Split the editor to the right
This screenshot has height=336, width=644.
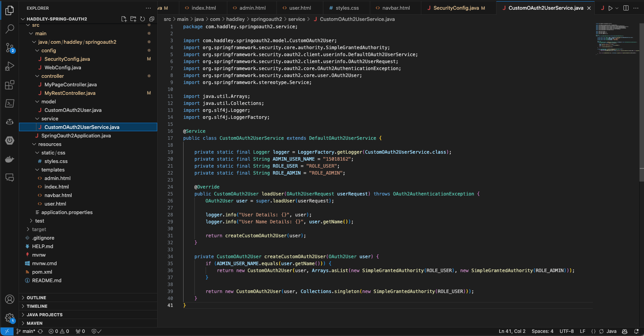(626, 8)
